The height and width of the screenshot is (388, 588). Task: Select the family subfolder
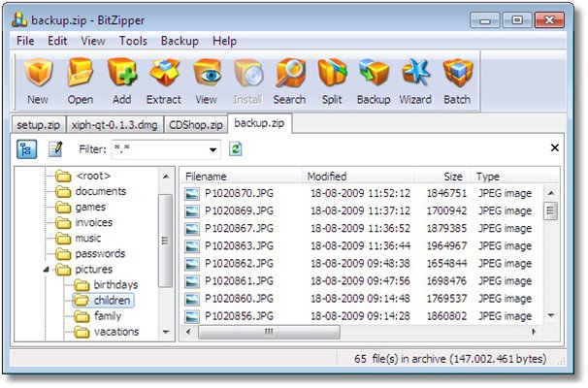[108, 316]
